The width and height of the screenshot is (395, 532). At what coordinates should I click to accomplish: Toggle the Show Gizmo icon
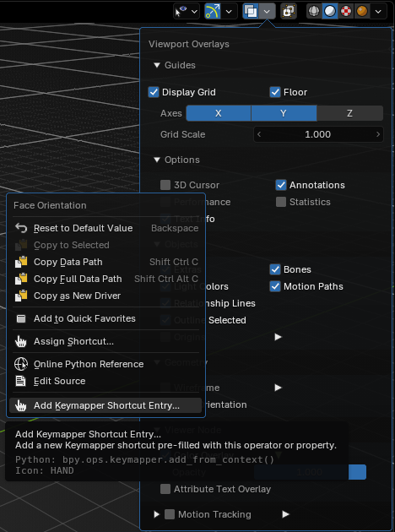(x=213, y=12)
